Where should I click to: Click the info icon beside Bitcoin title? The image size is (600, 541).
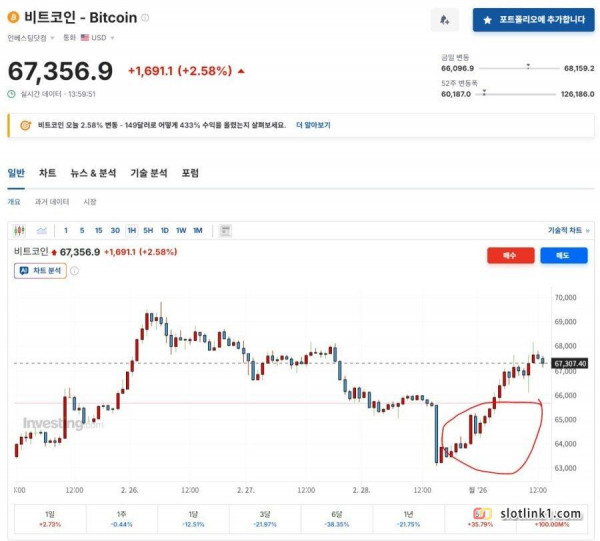(145, 18)
